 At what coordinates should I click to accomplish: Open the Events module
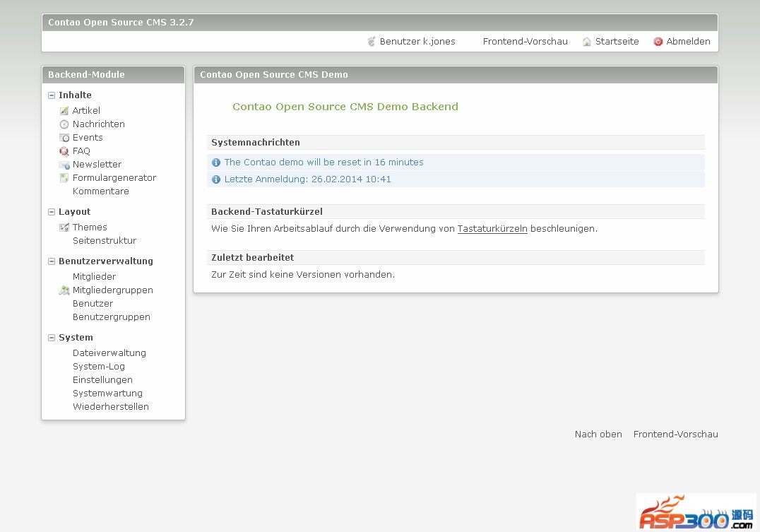[88, 138]
